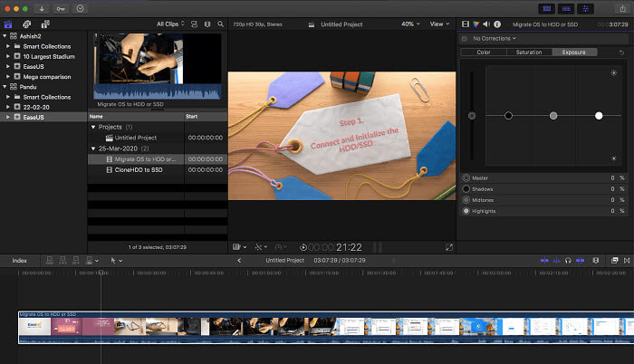The width and height of the screenshot is (634, 364).
Task: Open the timeline Index button
Action: 19,260
